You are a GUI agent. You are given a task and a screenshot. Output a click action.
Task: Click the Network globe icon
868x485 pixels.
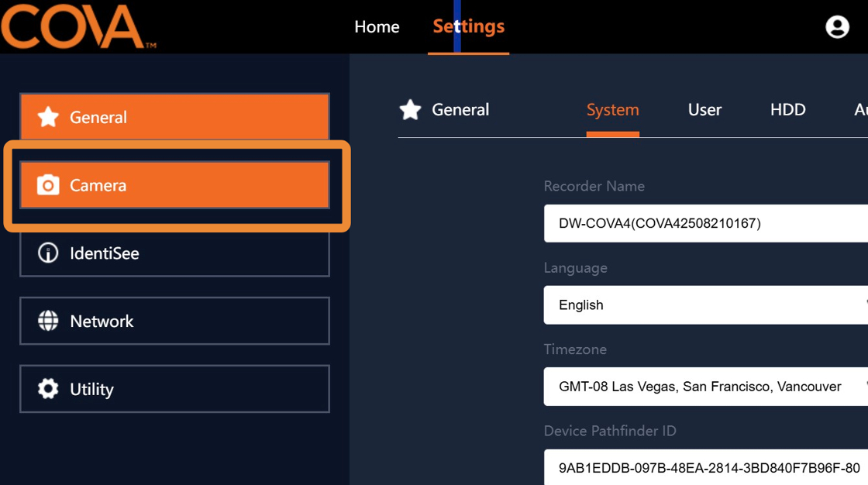(48, 321)
